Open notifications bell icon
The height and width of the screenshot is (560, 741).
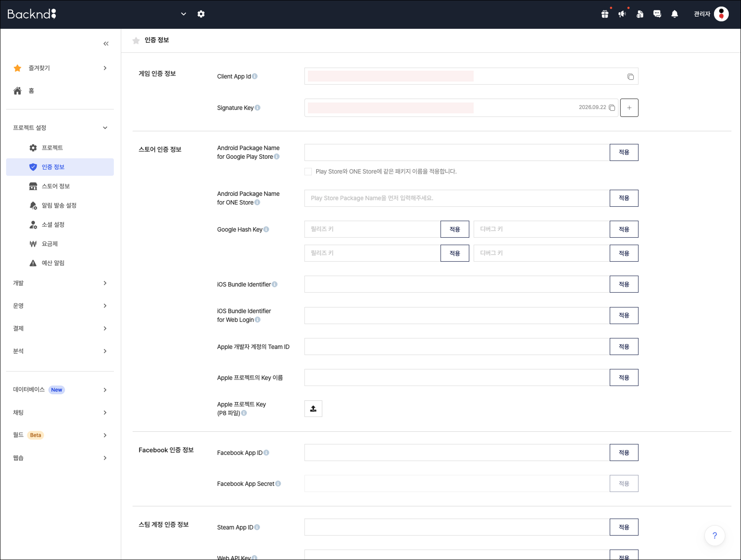(x=675, y=14)
